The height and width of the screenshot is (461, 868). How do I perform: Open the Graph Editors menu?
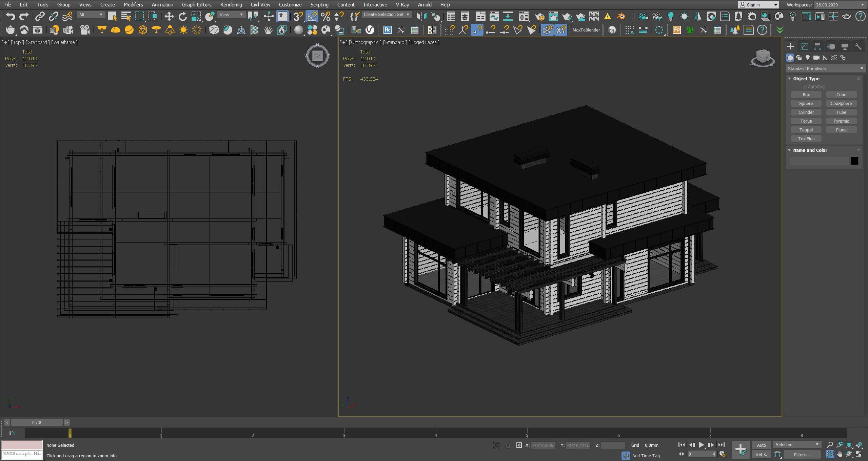point(196,5)
